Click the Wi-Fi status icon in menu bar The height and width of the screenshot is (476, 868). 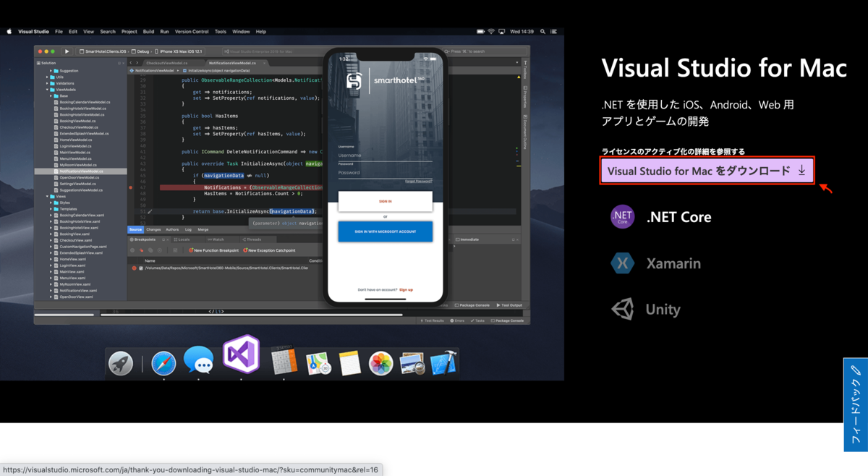[490, 32]
